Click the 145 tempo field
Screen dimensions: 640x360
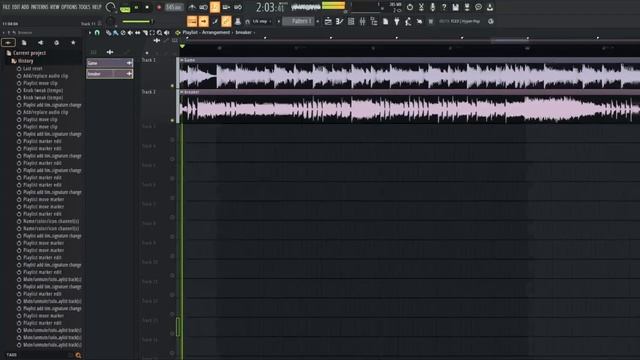pos(174,7)
